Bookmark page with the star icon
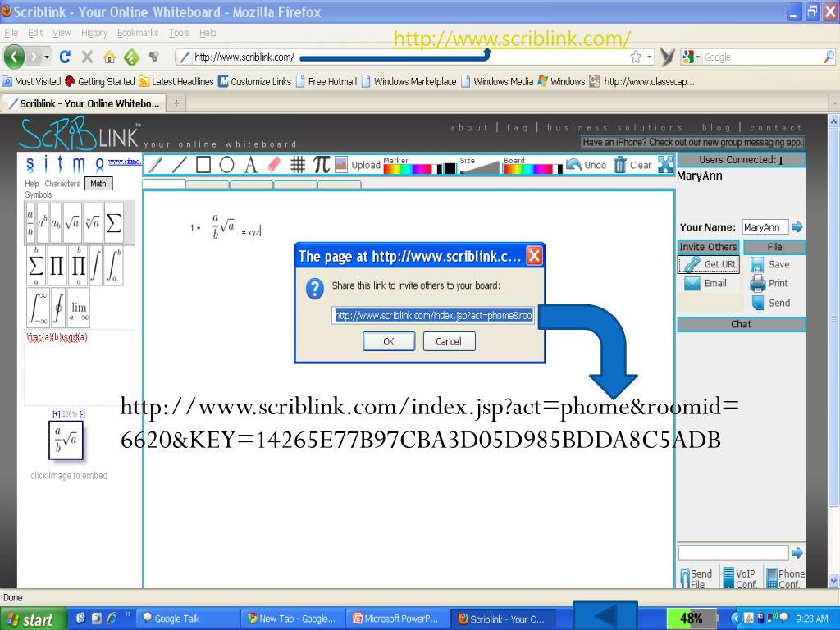This screenshot has height=630, width=840. click(636, 57)
